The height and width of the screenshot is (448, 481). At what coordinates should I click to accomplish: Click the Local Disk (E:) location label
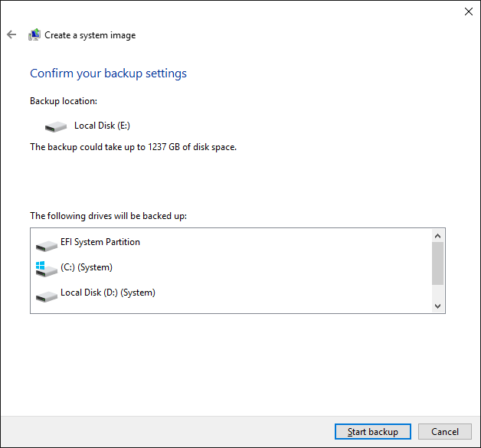(102, 126)
